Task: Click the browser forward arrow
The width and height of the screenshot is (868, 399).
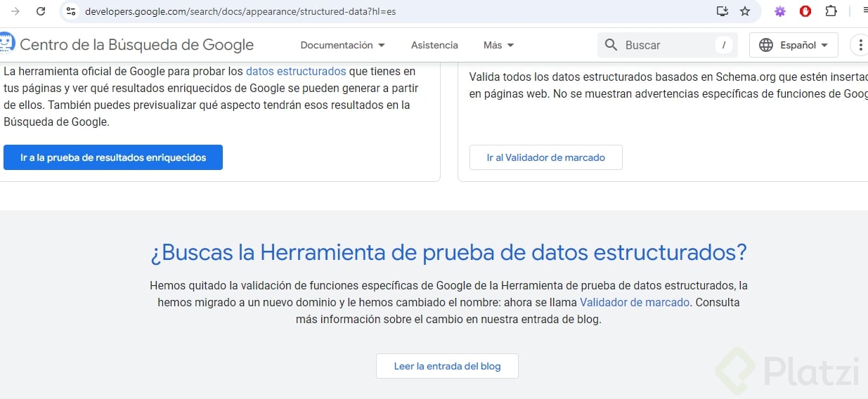Action: [x=15, y=11]
